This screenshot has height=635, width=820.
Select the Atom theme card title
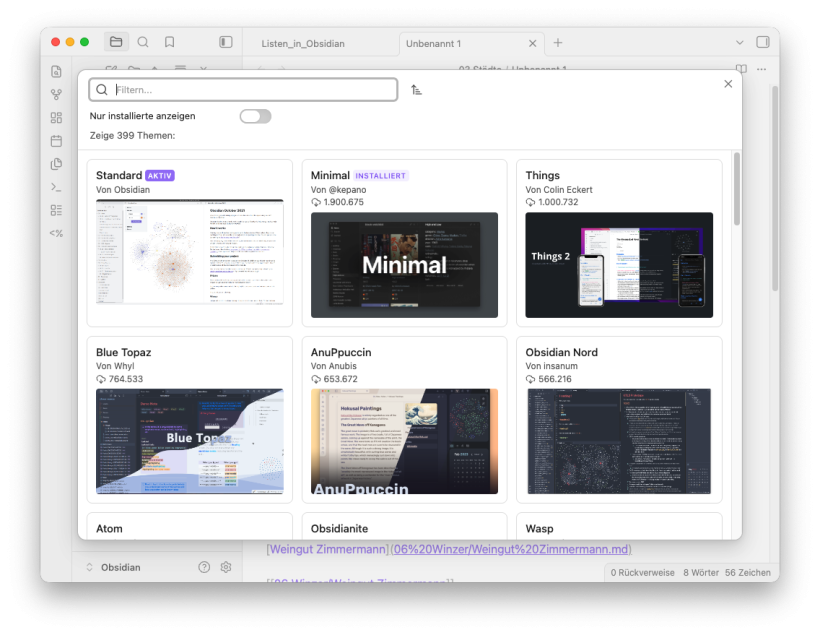click(x=109, y=529)
